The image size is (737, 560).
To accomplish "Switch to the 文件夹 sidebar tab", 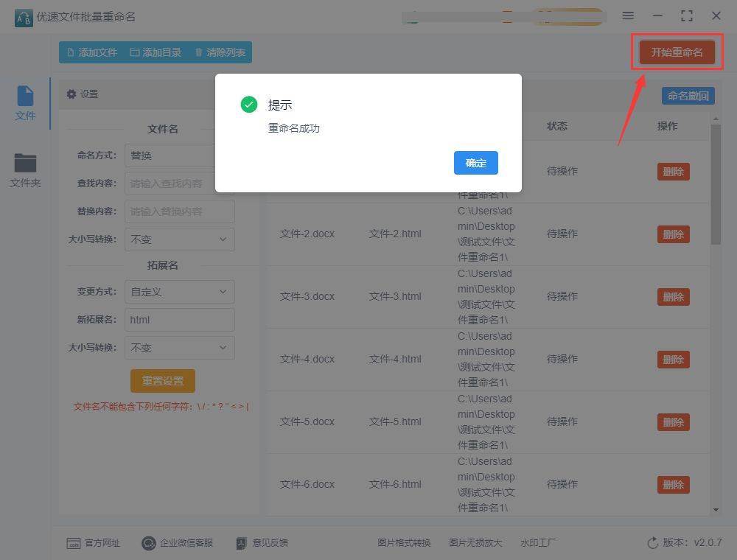I will [x=24, y=168].
